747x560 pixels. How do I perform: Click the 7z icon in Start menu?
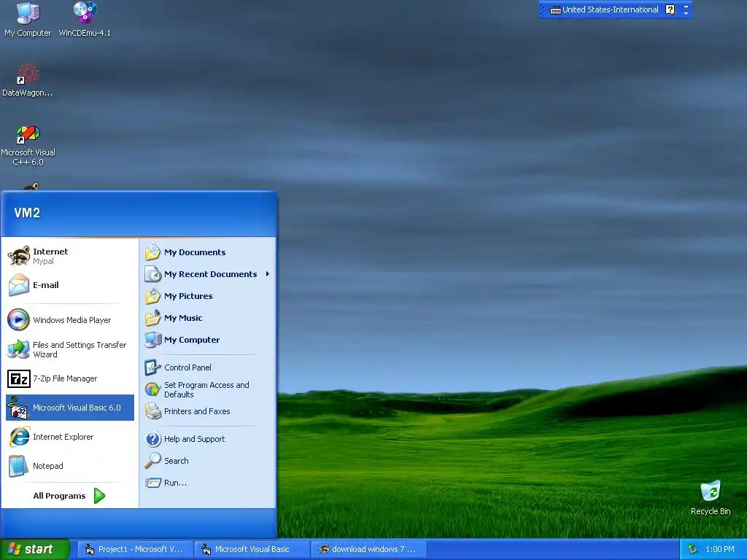18,379
